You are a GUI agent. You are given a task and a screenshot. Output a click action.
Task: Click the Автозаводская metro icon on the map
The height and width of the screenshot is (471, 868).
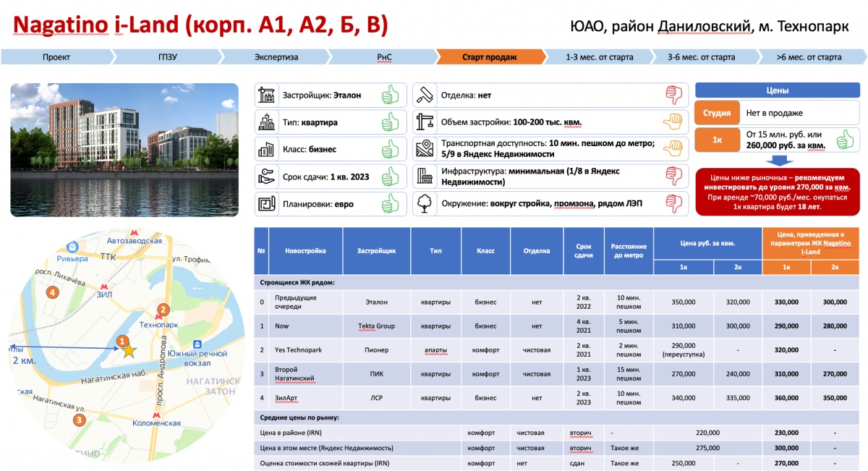point(133,233)
